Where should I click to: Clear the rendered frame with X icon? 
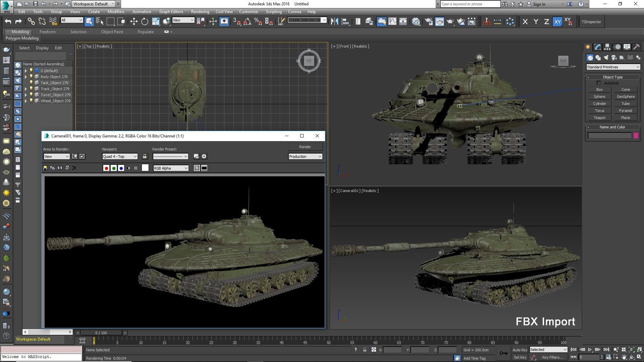[74, 168]
